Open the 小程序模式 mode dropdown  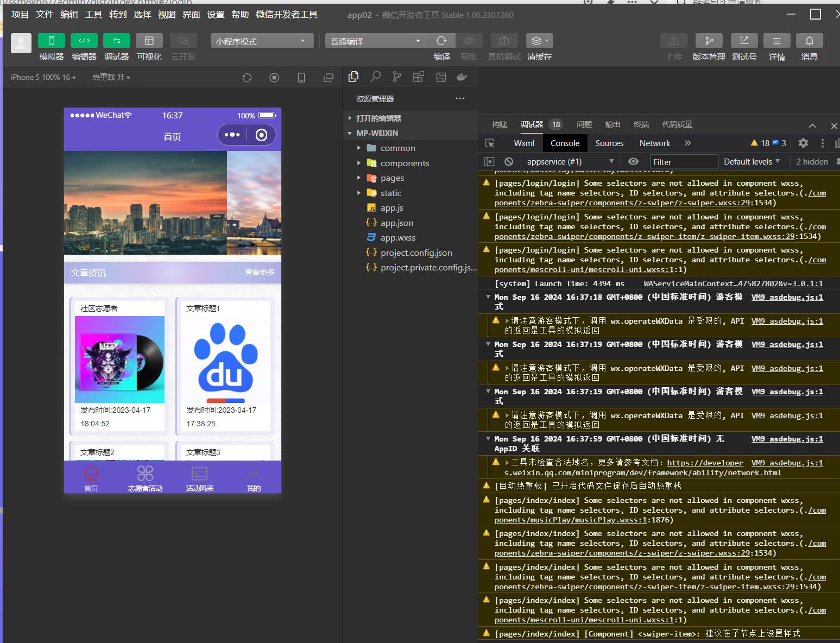click(262, 41)
